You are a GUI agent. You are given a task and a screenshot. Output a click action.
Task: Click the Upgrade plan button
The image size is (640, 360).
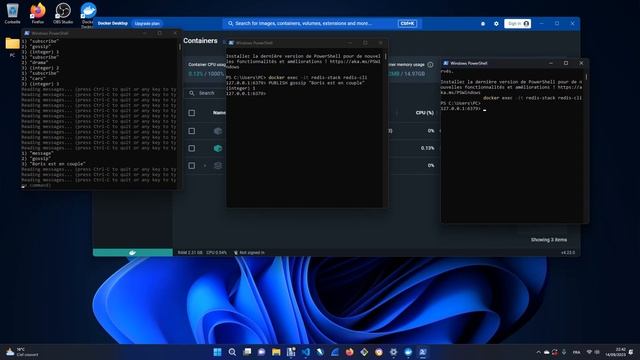click(147, 24)
